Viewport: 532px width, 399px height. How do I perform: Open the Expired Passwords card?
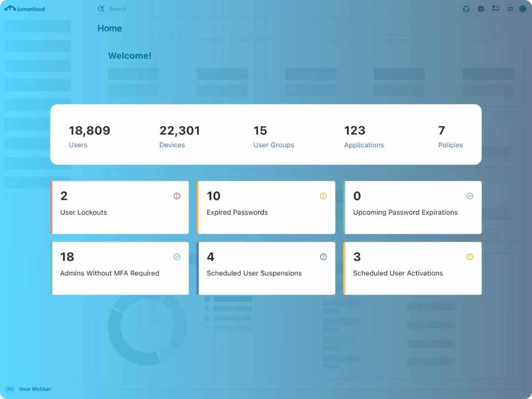(266, 207)
